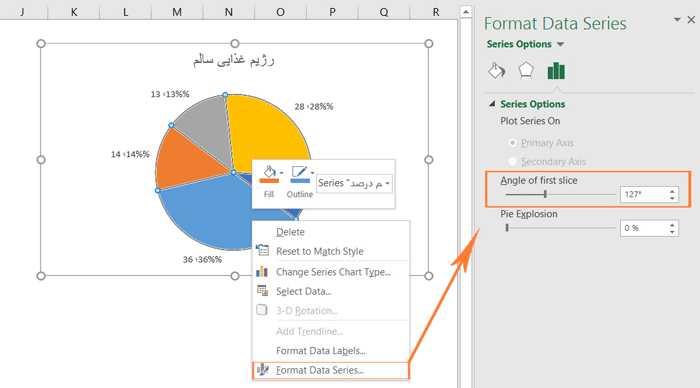Screen dimensions: 700x388
Task: Select the Series Options bar chart icon
Action: tap(556, 71)
